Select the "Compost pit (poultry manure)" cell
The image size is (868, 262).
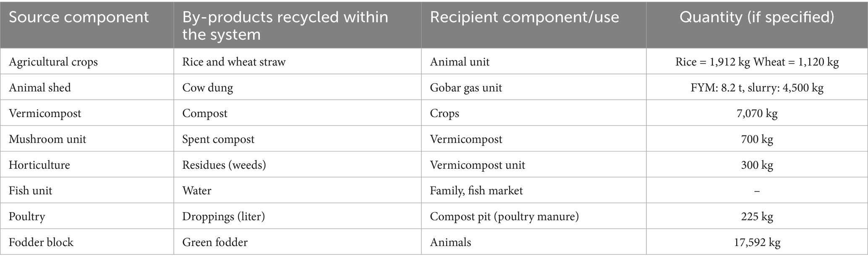(504, 216)
